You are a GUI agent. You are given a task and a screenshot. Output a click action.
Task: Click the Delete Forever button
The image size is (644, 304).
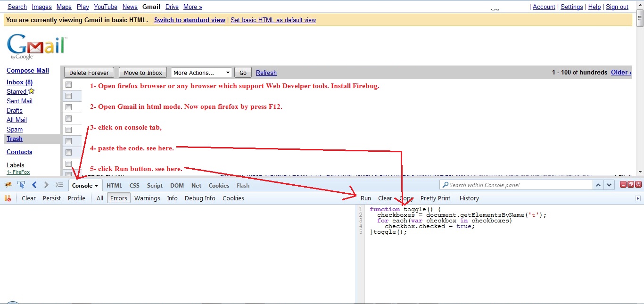pos(89,73)
